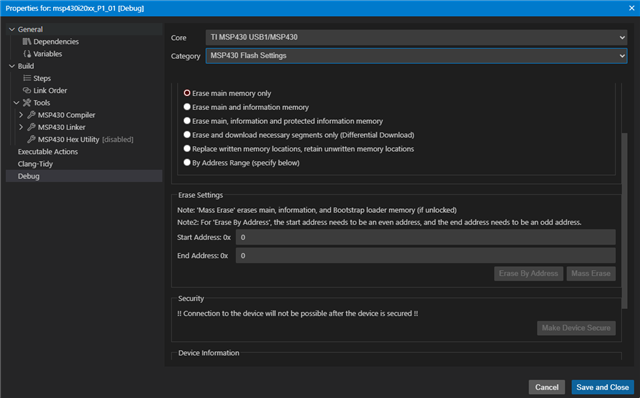Click the End Address input field
The height and width of the screenshot is (398, 640).
coord(426,256)
